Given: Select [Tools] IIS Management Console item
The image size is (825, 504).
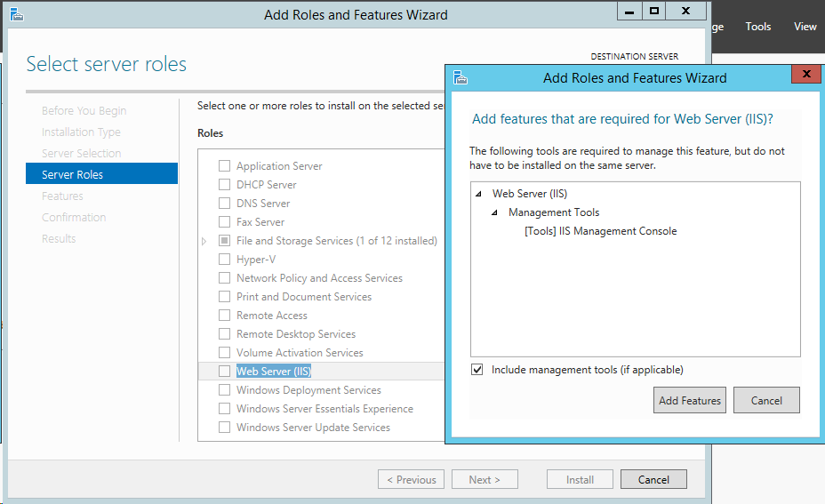Looking at the screenshot, I should click(x=600, y=231).
